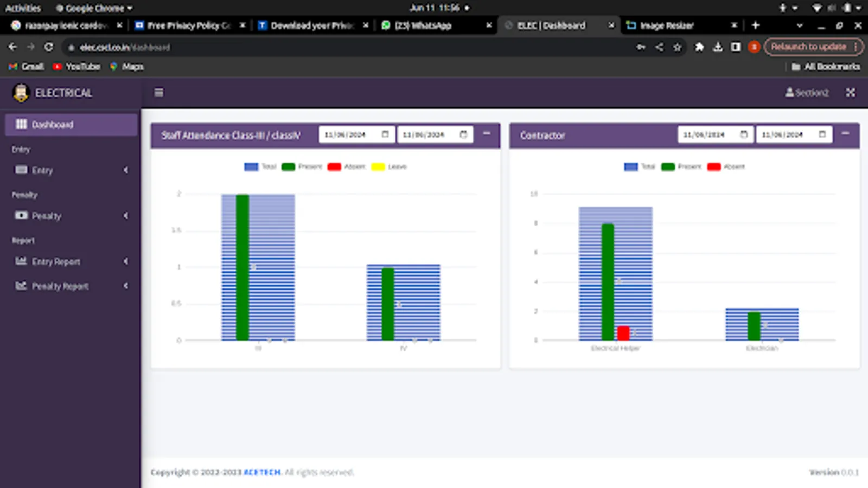Screen dimensions: 868x488
Task: Toggle the Absent legend in the Contractor chart
Action: point(726,166)
